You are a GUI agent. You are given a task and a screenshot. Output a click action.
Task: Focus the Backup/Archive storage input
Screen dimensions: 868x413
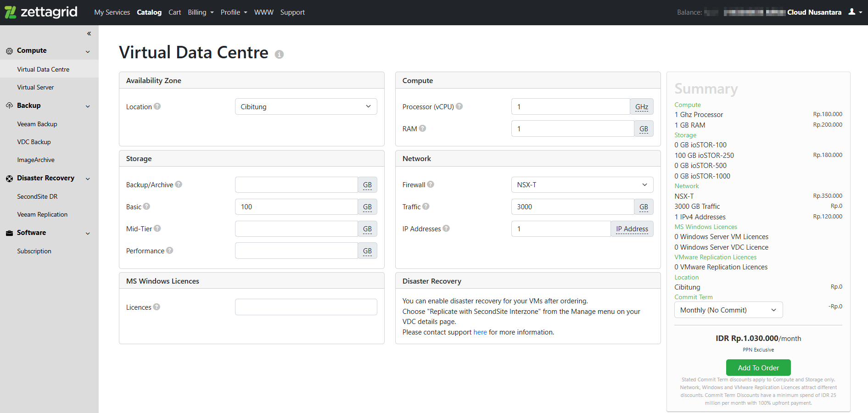point(297,184)
